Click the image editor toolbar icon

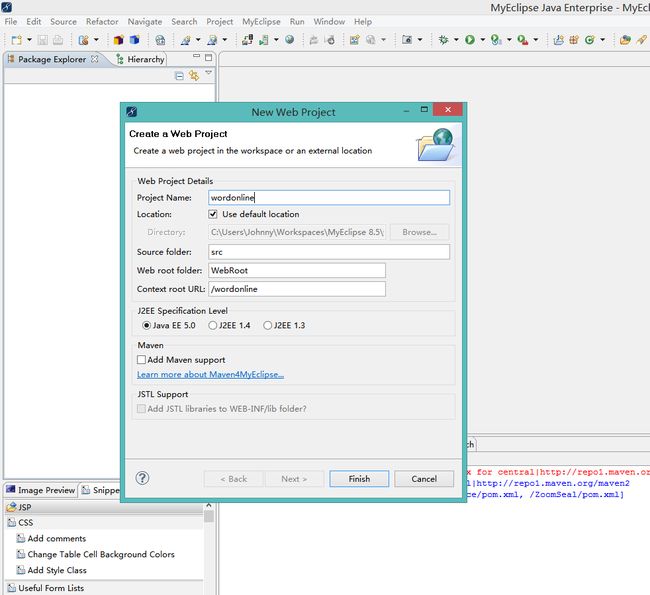click(354, 40)
